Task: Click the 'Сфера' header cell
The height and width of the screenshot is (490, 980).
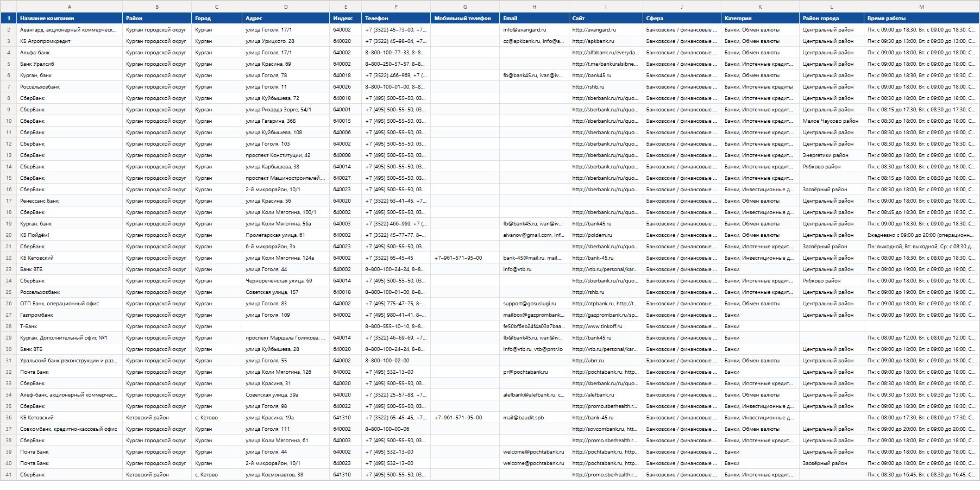Action: (x=682, y=18)
